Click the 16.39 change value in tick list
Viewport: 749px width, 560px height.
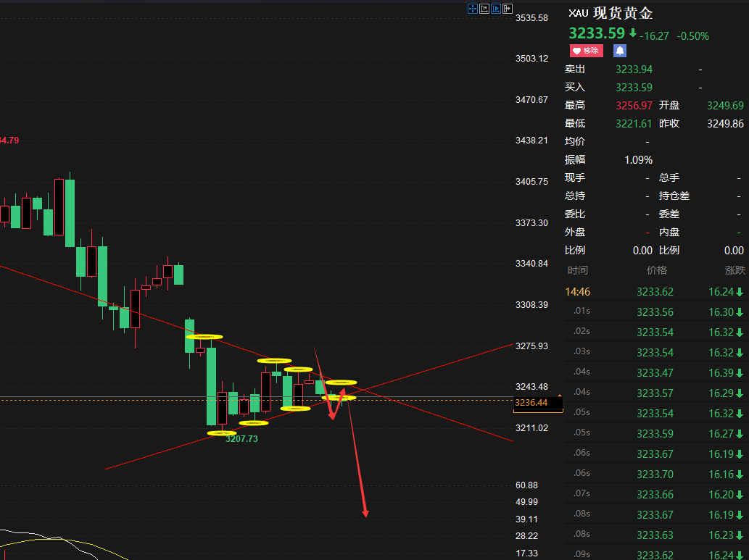coord(721,373)
